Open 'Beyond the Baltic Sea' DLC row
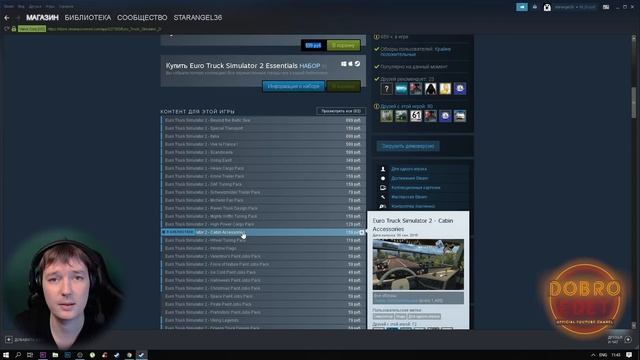The image size is (640, 360). point(263,120)
